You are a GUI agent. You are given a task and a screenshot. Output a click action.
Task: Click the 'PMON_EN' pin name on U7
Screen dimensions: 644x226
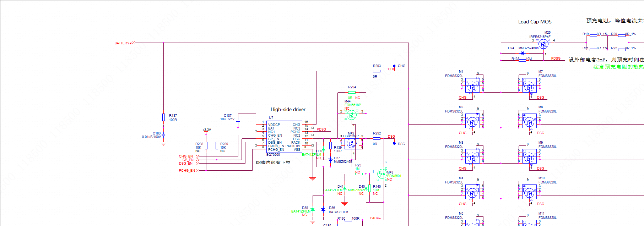pos(276,146)
